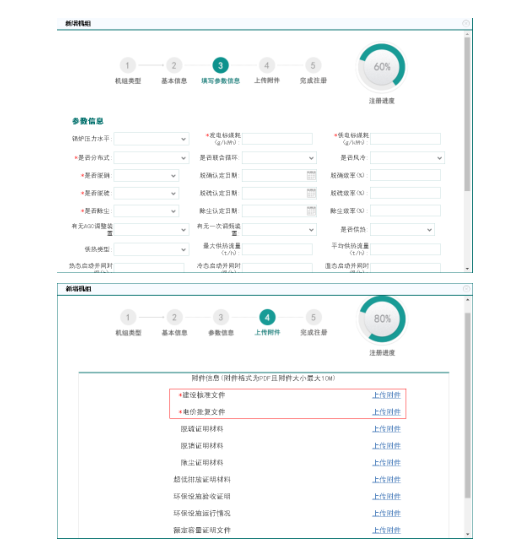Click the 发电标煤耗 input field
The width and height of the screenshot is (528, 560).
pos(277,139)
